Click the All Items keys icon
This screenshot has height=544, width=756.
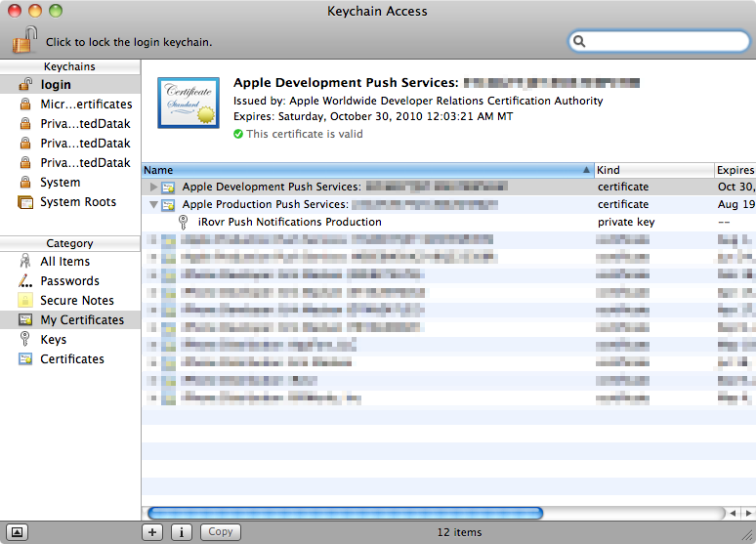[25, 261]
